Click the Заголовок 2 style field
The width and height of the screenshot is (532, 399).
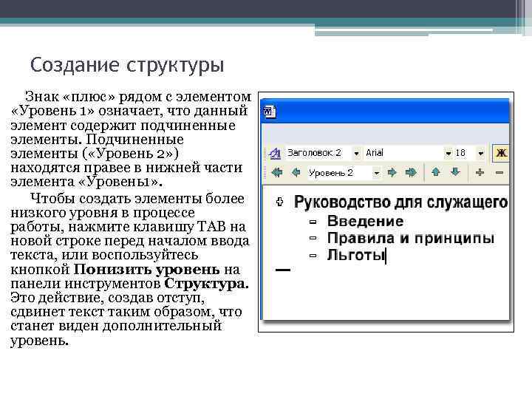click(x=318, y=153)
